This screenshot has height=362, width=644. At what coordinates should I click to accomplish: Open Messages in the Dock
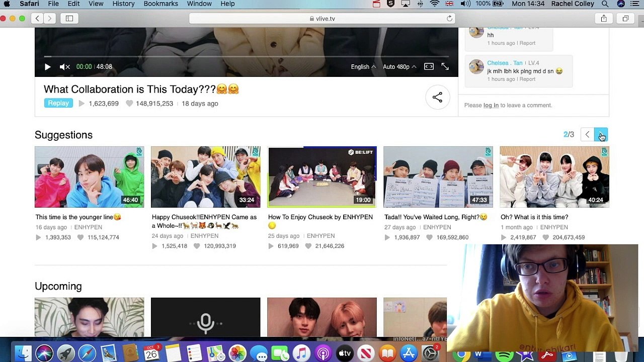[259, 353]
